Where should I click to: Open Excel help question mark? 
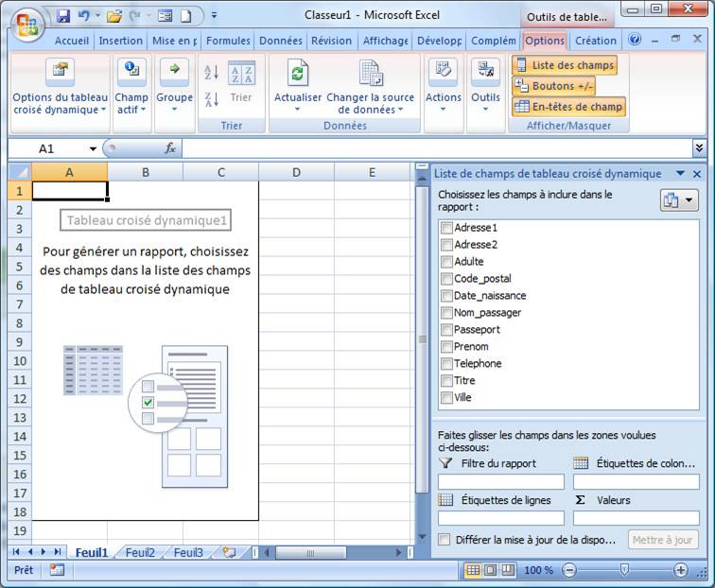[x=635, y=39]
